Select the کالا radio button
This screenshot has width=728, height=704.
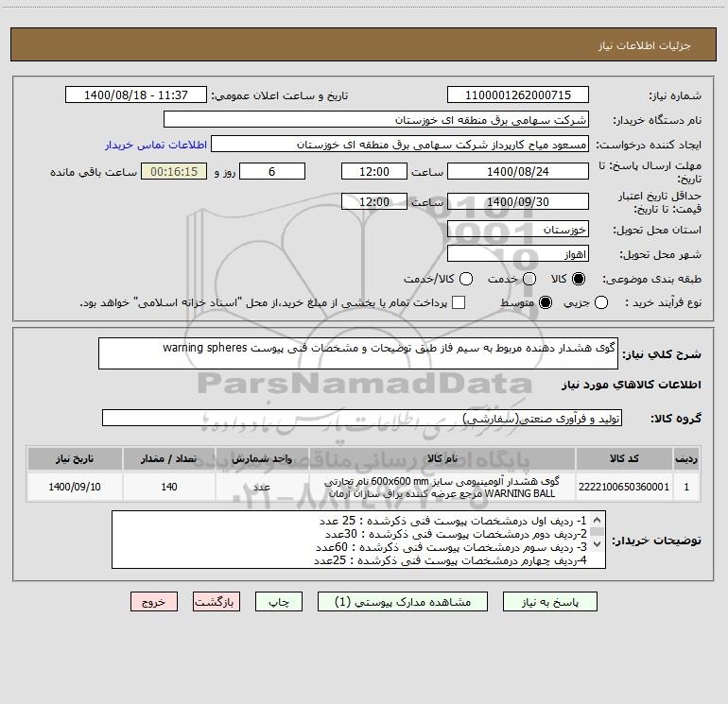[579, 279]
